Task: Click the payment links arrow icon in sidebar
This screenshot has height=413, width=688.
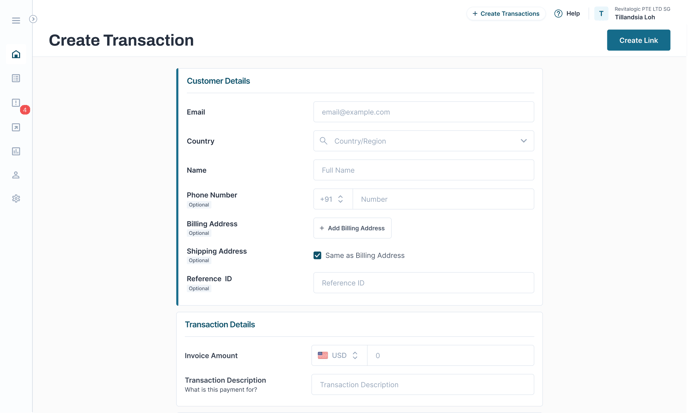Action: 16,127
